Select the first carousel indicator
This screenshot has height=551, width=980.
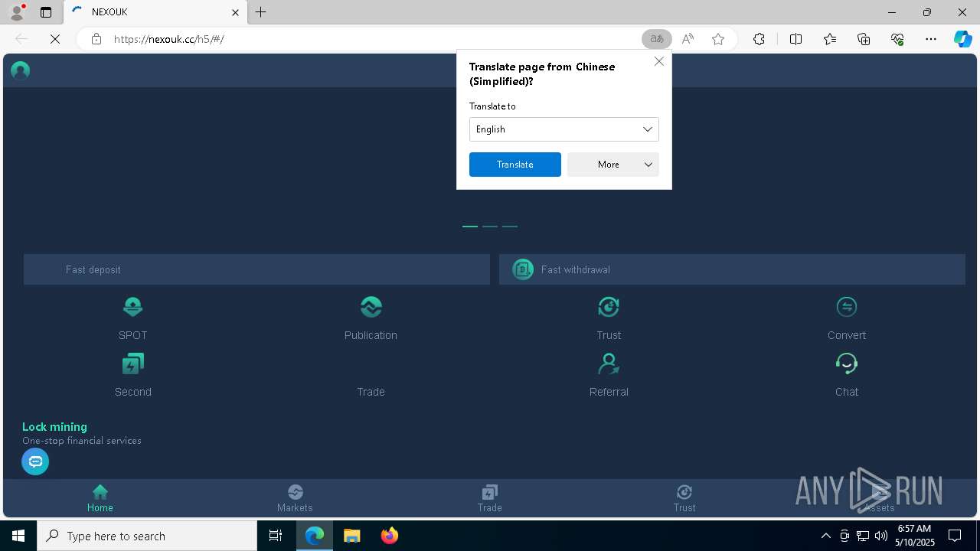[470, 227]
